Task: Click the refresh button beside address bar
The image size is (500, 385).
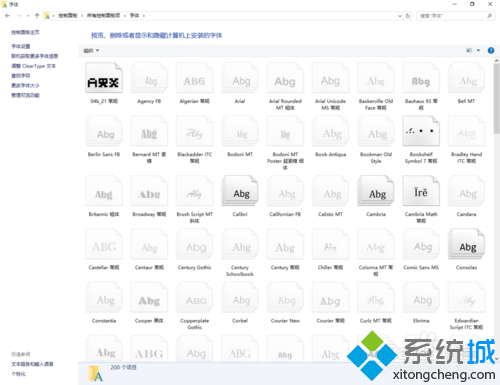Action: [x=408, y=16]
